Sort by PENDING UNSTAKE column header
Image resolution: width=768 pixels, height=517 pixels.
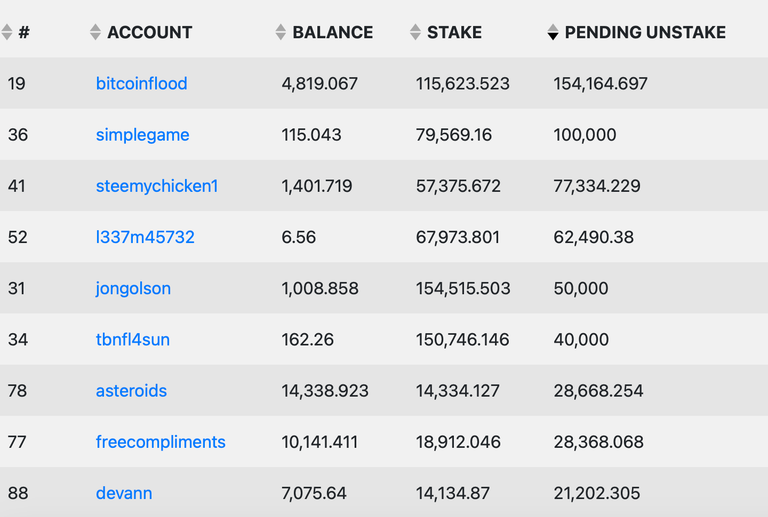click(646, 32)
